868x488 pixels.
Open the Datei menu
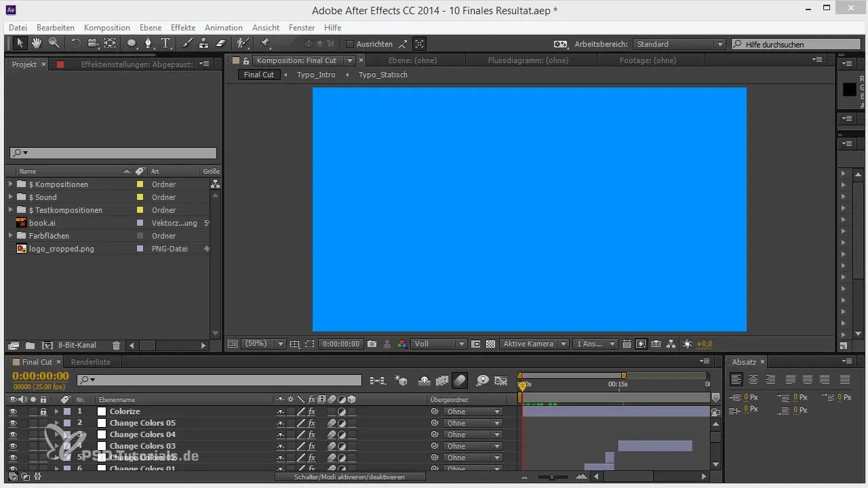pos(18,28)
